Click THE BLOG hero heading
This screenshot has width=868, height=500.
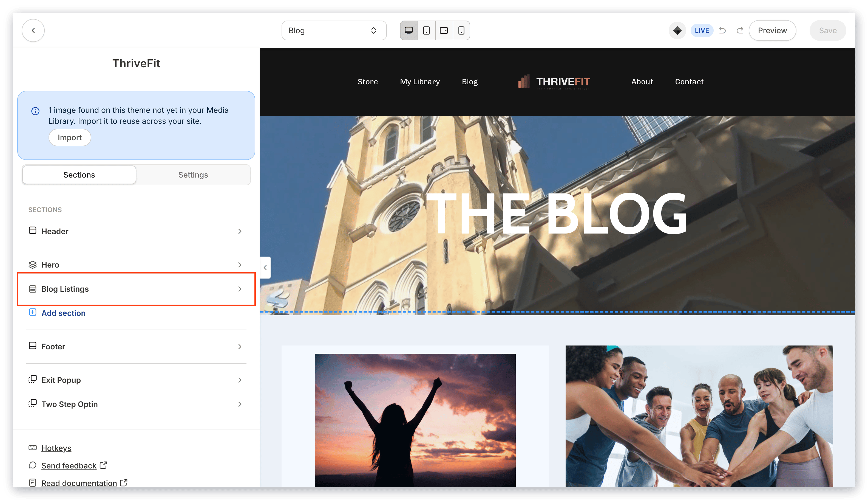(x=557, y=213)
